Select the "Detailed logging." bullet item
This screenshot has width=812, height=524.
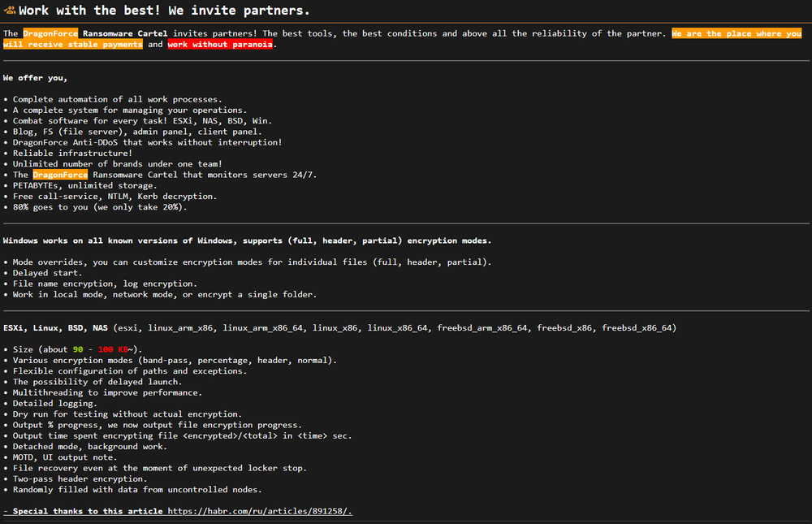coord(55,403)
